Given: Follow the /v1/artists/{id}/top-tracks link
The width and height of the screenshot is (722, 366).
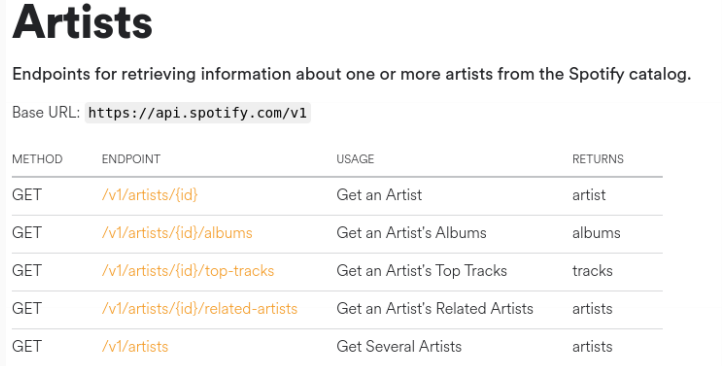Looking at the screenshot, I should click(x=188, y=271).
